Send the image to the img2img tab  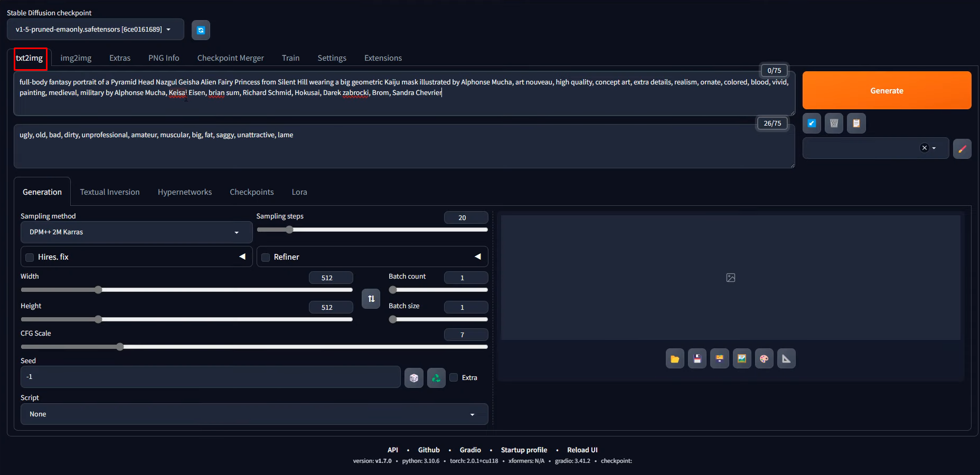(x=742, y=359)
